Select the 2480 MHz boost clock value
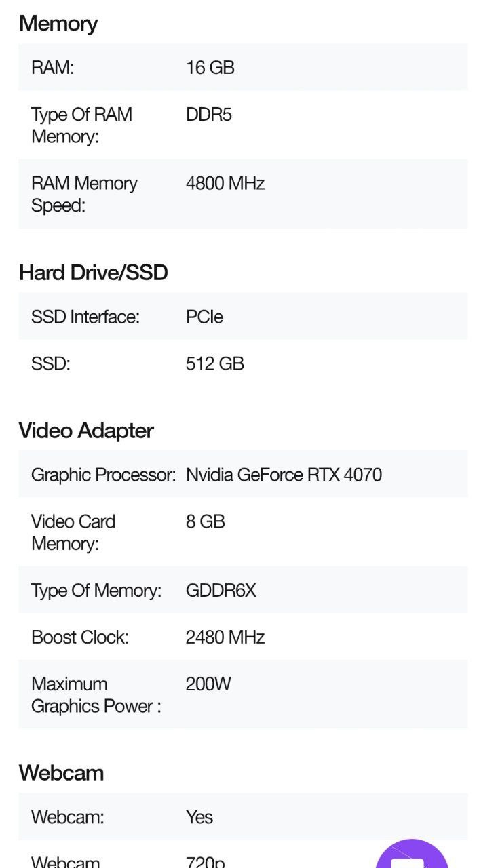 [x=225, y=637]
